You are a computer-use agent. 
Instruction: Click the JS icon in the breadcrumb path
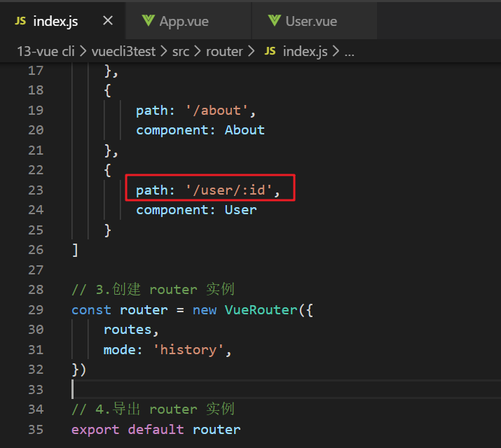point(270,51)
